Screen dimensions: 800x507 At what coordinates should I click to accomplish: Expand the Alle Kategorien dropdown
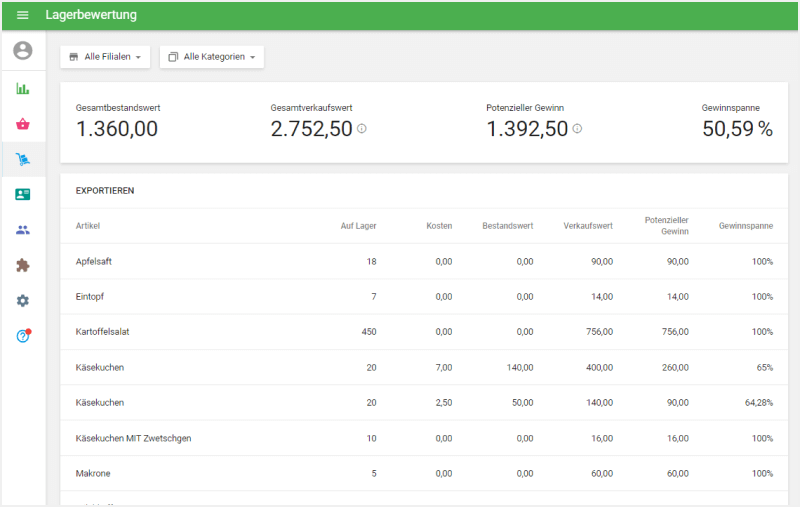click(212, 57)
